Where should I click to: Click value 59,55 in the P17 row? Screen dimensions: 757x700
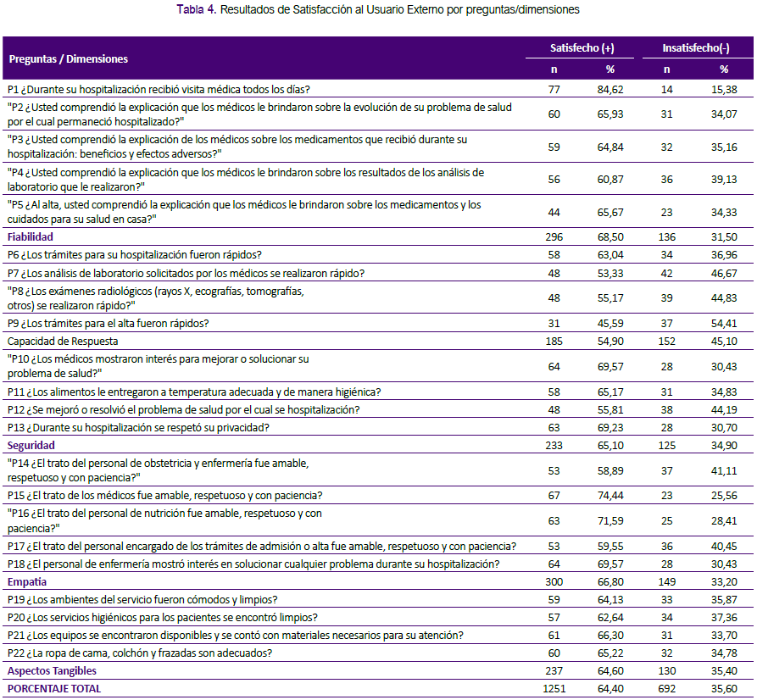610,547
